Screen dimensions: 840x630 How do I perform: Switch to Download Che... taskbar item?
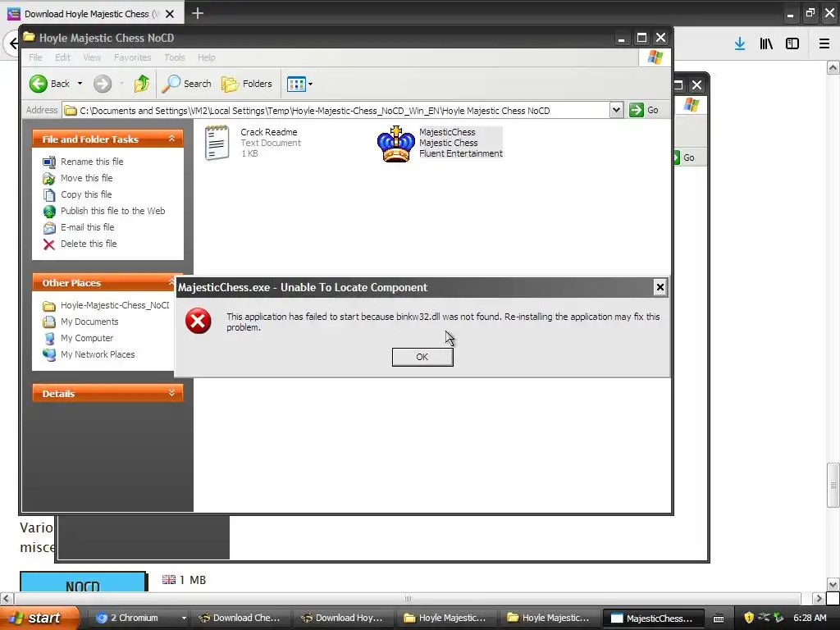click(240, 618)
